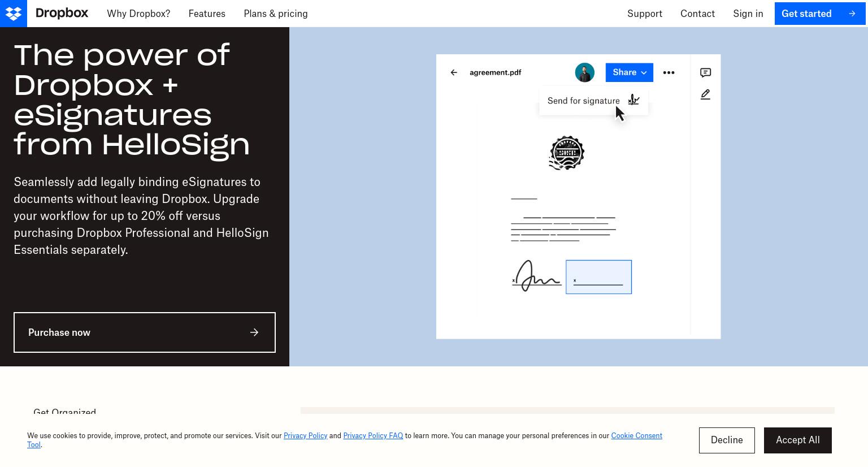
Task: Click the user avatar next to Share
Action: click(584, 72)
